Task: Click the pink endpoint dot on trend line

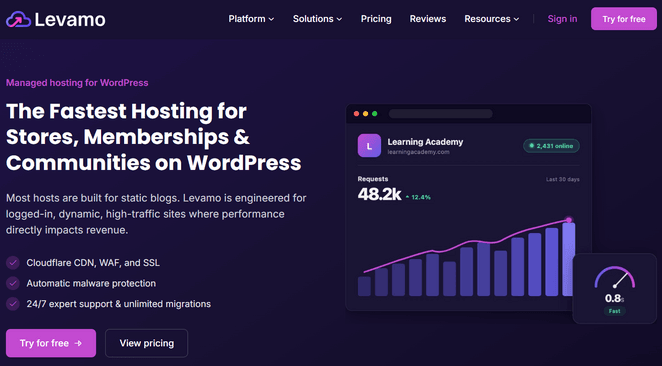Action: [569, 220]
